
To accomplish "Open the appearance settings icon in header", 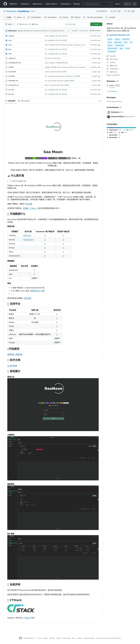I will coord(135,4).
